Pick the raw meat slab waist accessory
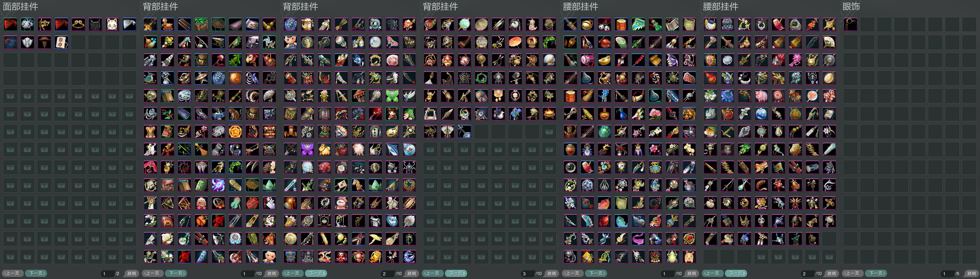Viewport: 980px width, 279px height. [x=689, y=78]
